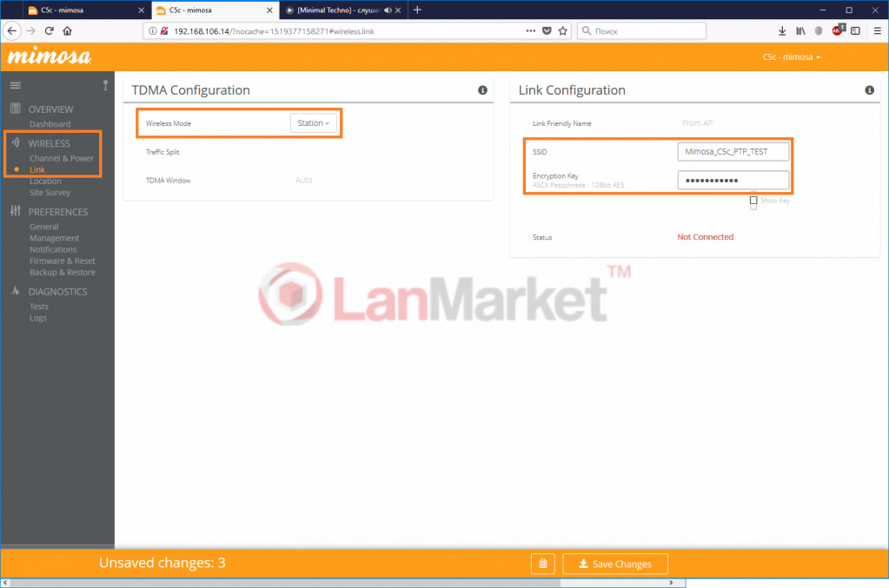889x588 pixels.
Task: Expand the C5c - mimosa account dropdown
Action: coord(791,57)
